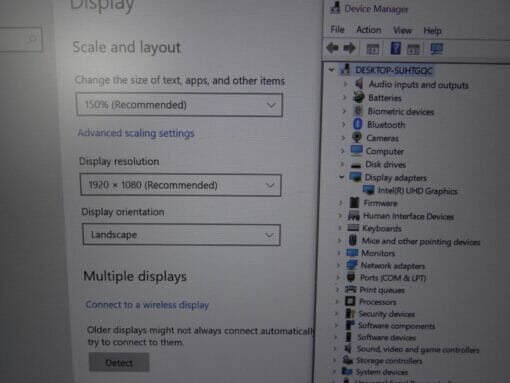The height and width of the screenshot is (383, 510).
Task: Expand the Audio inputs and outputs node
Action: click(x=346, y=84)
